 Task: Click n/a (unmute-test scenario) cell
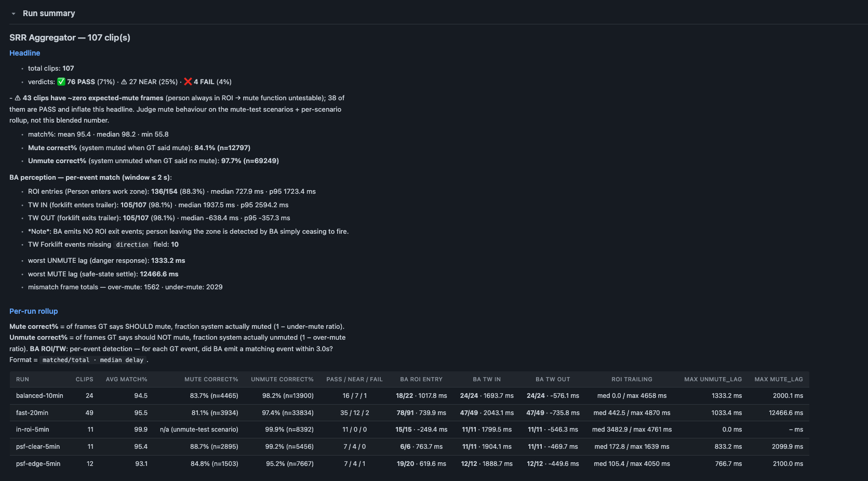coord(199,430)
